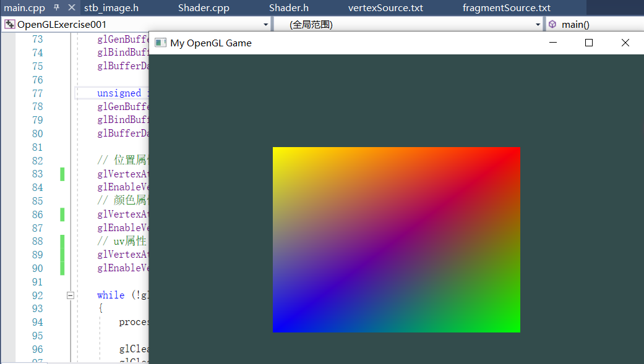The height and width of the screenshot is (364, 644).
Task: Click the 'unsigned' keyword on line 77
Action: 119,93
